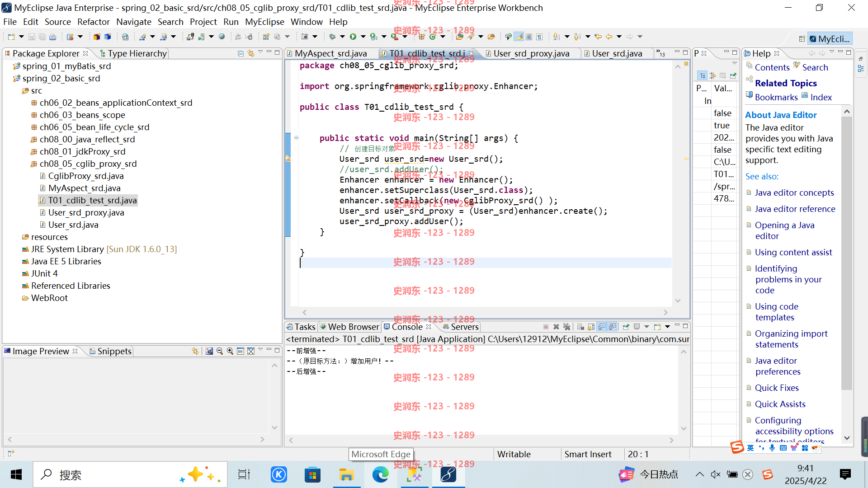This screenshot has width=868, height=488.
Task: Click the Bookmarks link in Help
Action: [x=776, y=97]
